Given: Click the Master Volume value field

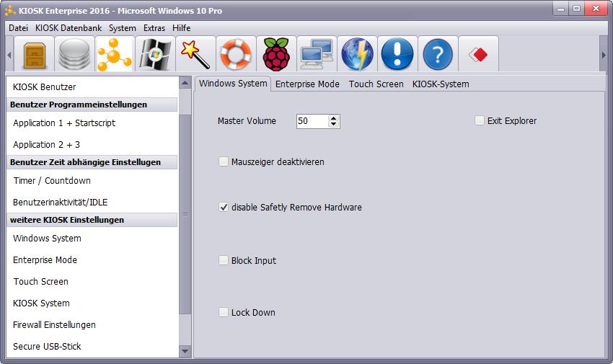Looking at the screenshot, I should point(312,121).
